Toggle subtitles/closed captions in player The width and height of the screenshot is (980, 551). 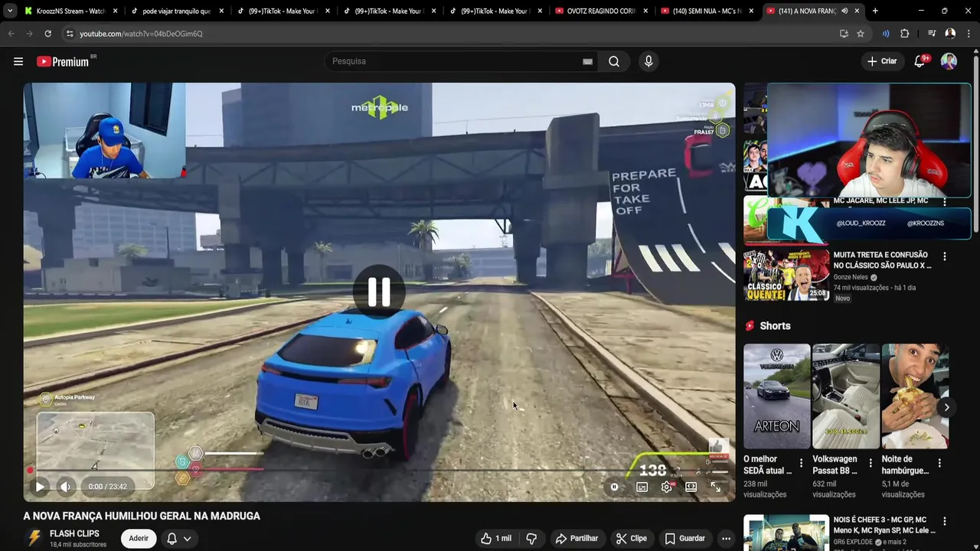click(x=642, y=487)
